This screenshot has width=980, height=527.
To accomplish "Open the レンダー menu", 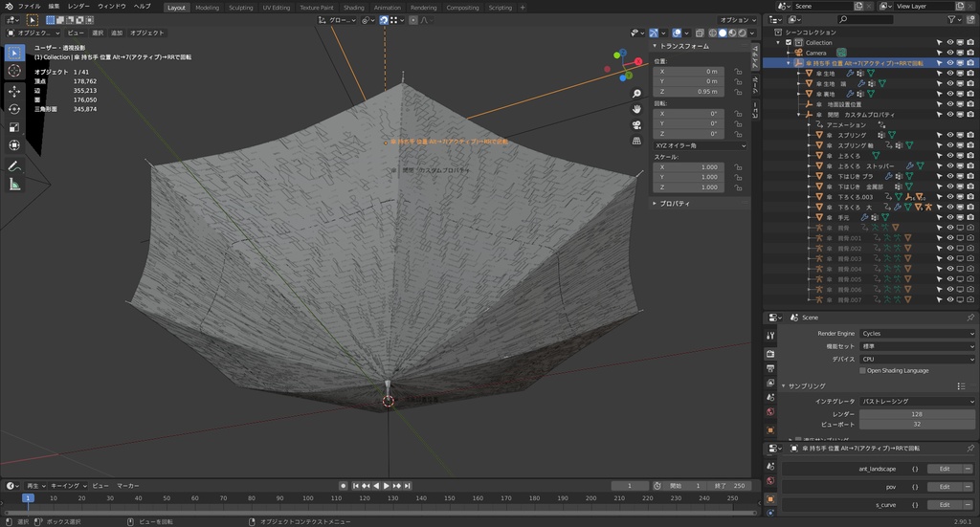I will [78, 7].
